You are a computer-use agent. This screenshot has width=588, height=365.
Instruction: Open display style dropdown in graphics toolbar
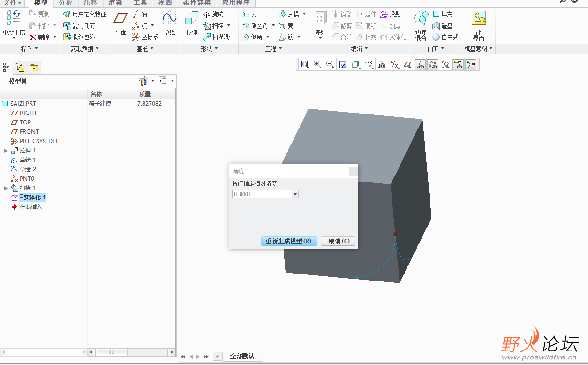tap(356, 65)
